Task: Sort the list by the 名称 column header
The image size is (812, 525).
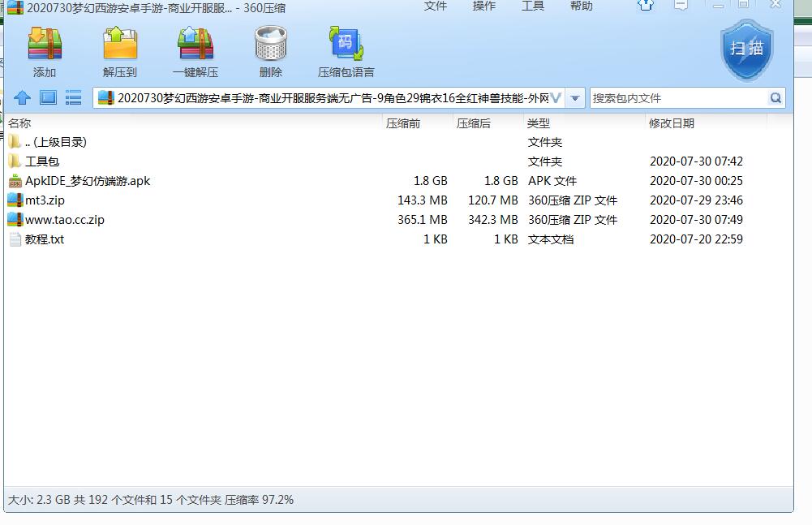Action: pos(19,123)
